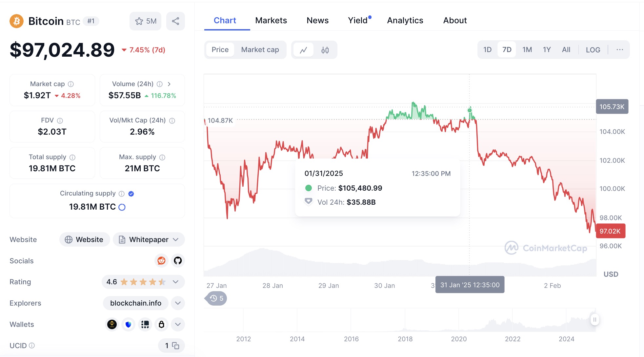Viewport: 644px width, 357px height.
Task: Open Vol/Mkt Cap (24h) info icon
Action: (x=172, y=121)
